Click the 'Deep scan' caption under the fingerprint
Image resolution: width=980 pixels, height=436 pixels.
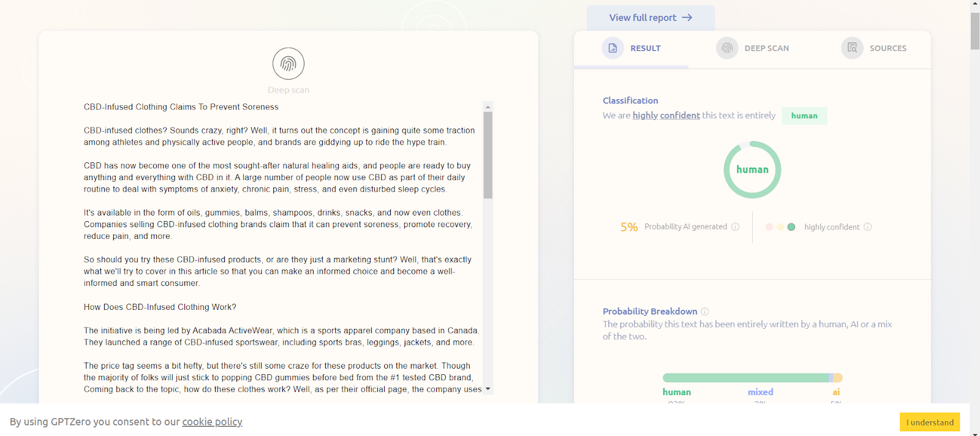(x=288, y=90)
